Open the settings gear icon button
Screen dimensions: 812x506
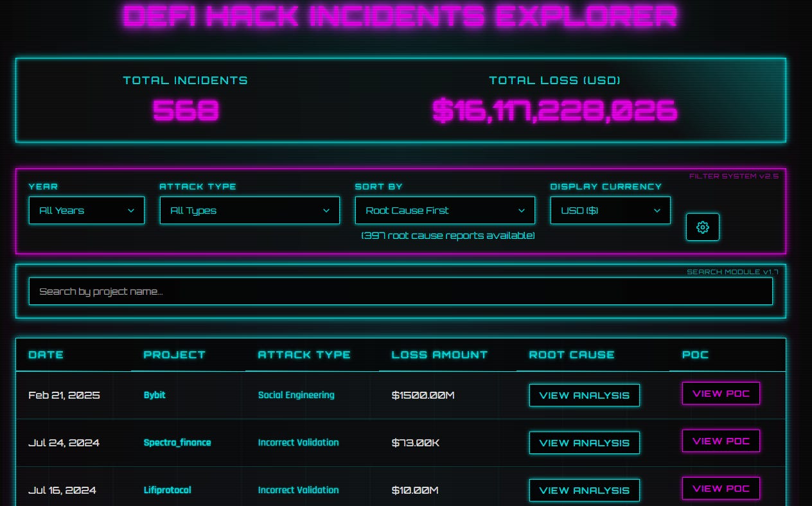[x=702, y=227]
